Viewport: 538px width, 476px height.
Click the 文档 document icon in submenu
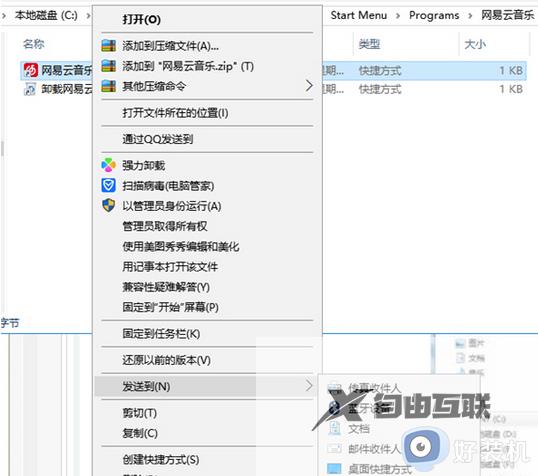[335, 428]
